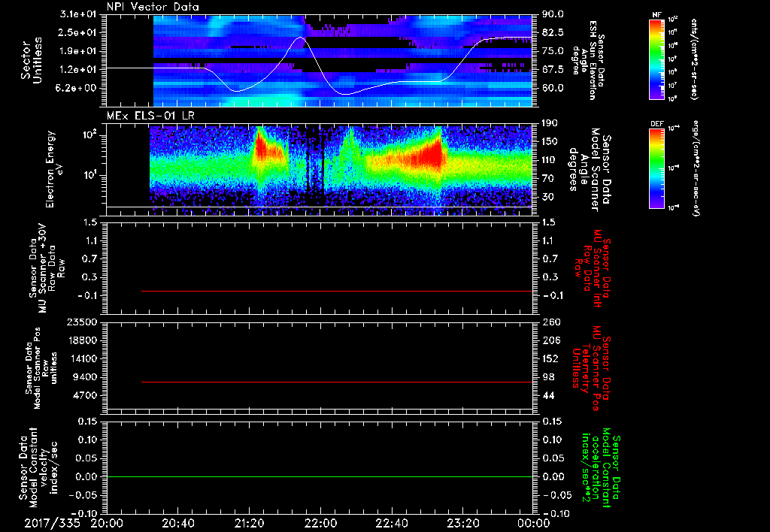Click the red 'MU Scanner Inh Raw Data' axis title
Image resolution: width=770 pixels, height=532 pixels.
[x=592, y=268]
